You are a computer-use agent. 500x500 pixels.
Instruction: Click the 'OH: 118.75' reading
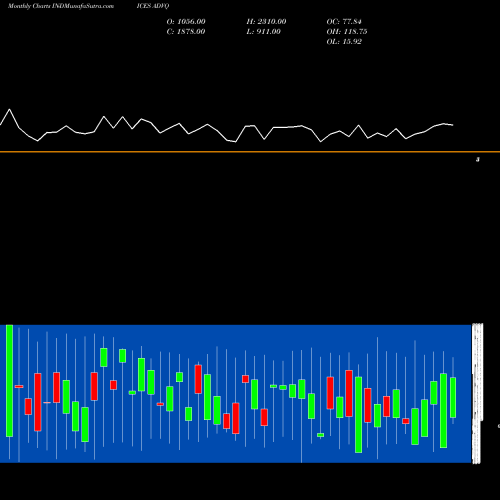pos(347,32)
